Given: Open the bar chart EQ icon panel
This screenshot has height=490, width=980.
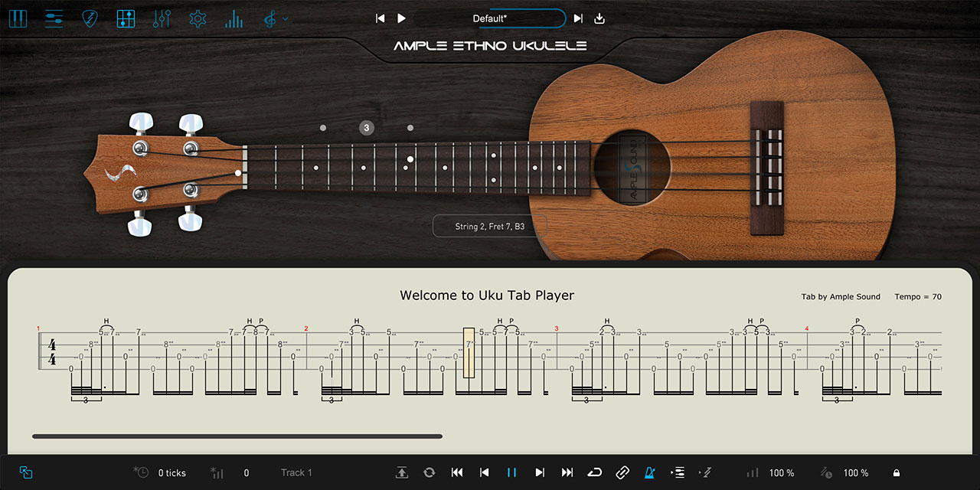Looking at the screenshot, I should (x=234, y=18).
